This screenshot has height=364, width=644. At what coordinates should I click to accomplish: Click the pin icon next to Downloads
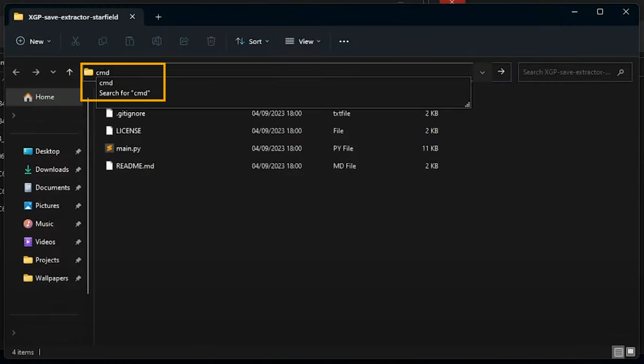(78, 170)
